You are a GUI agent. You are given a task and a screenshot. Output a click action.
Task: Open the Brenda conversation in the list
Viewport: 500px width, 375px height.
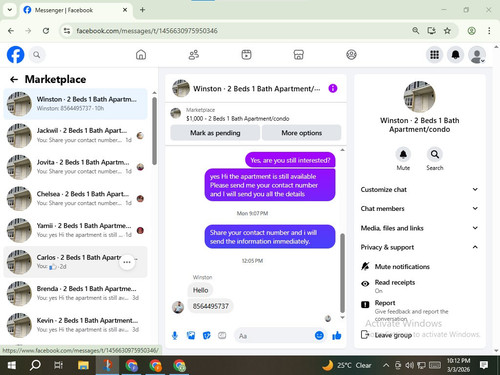click(75, 293)
